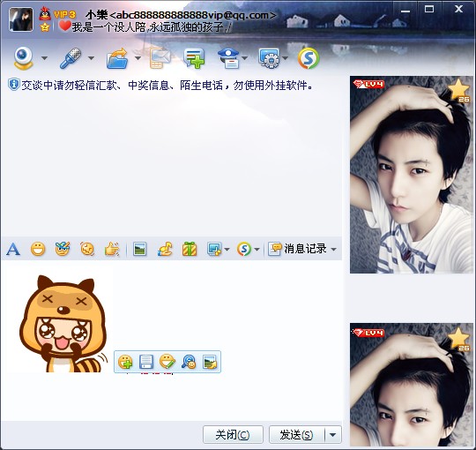Screen dimensions: 476x450
Task: Expand screen capture options arrow
Action: click(x=227, y=249)
